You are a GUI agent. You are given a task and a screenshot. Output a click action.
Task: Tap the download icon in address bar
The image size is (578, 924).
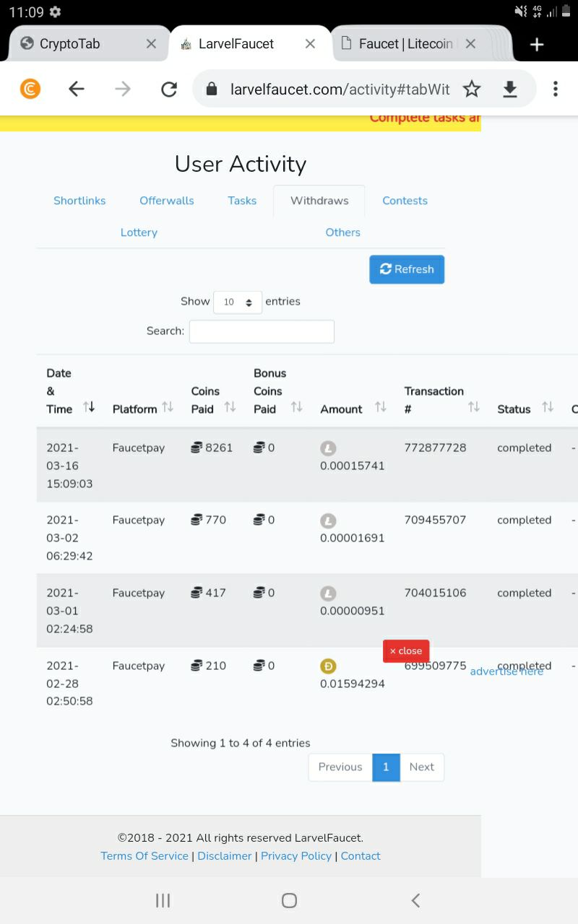[x=510, y=89]
